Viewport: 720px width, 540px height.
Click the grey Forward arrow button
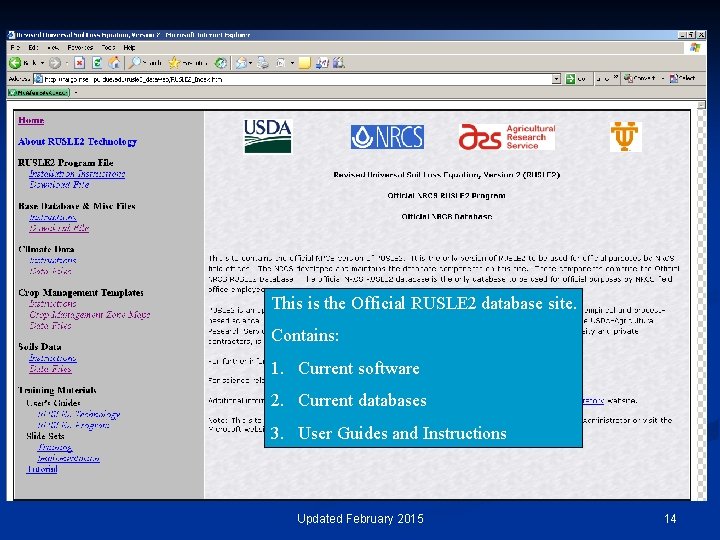click(55, 63)
